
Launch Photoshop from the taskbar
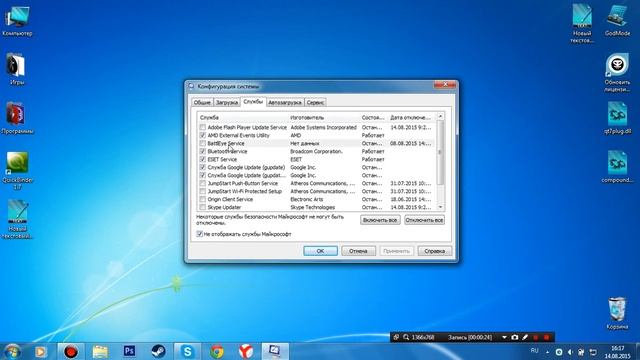(x=129, y=351)
